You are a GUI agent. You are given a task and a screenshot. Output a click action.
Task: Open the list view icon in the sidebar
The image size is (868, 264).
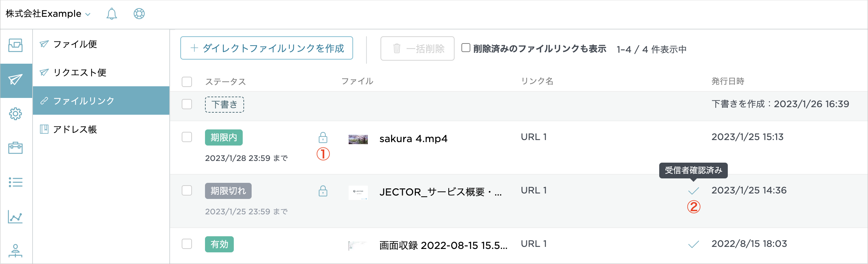(x=16, y=183)
